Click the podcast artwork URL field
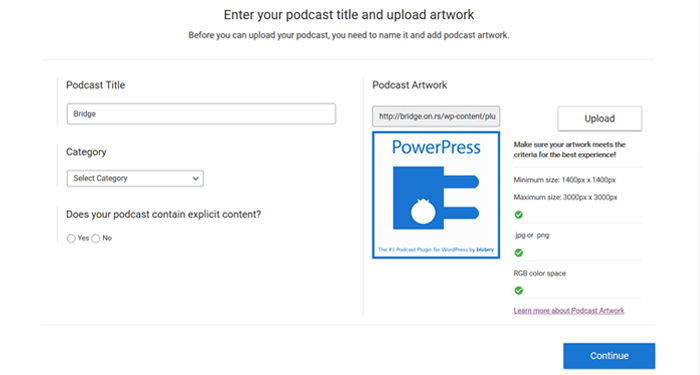Viewport: 700px width, 375px height. (436, 117)
